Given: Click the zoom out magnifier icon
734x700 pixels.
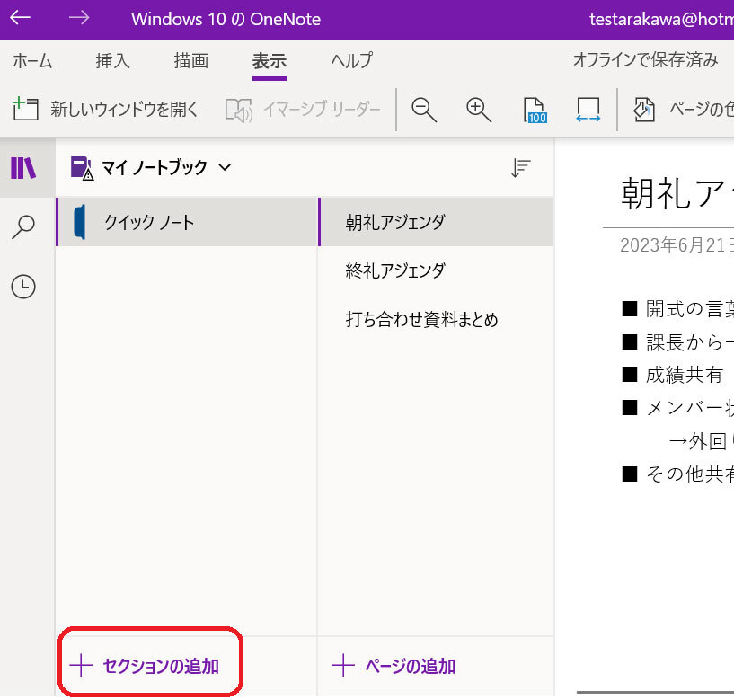Looking at the screenshot, I should [x=424, y=110].
